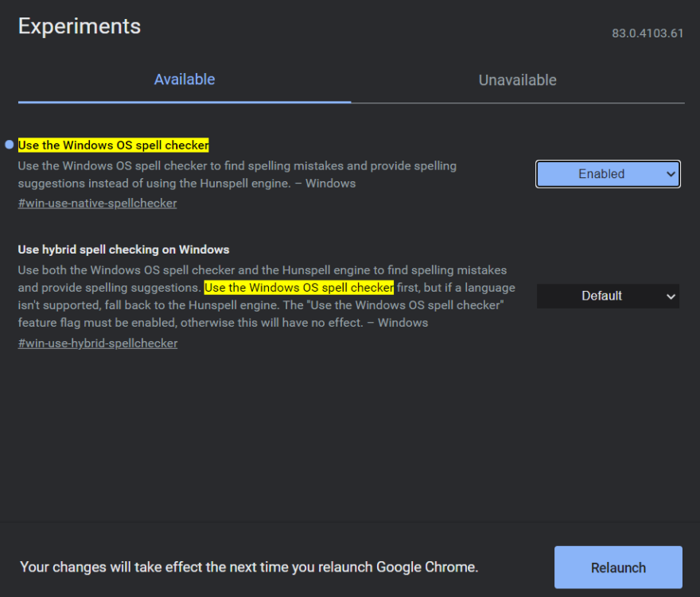Click the chevron on the Default selector

671,296
